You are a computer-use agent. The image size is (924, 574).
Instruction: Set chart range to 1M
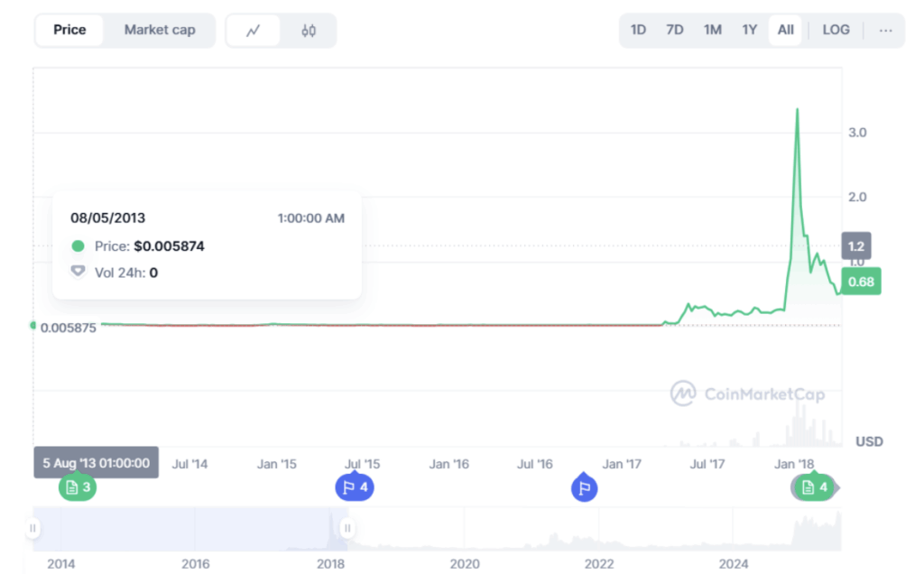click(x=713, y=30)
